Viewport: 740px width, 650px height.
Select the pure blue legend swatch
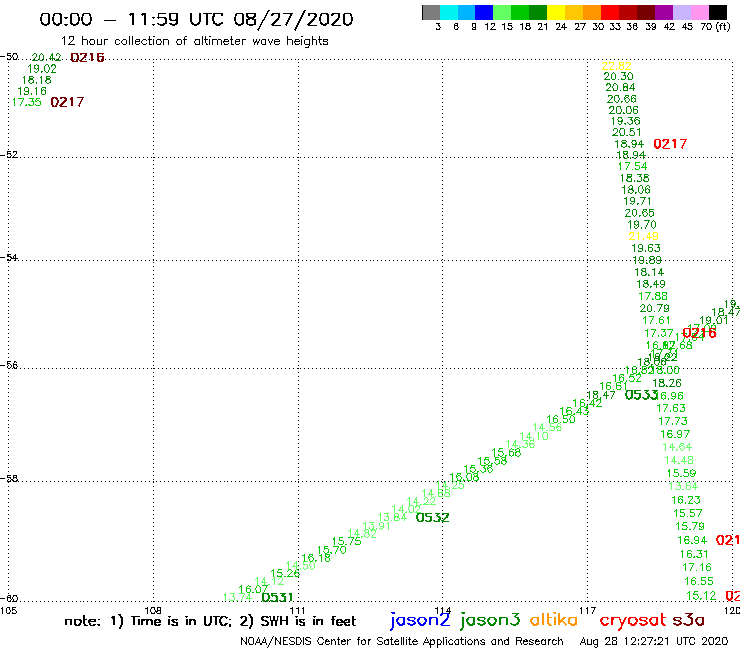tap(484, 12)
